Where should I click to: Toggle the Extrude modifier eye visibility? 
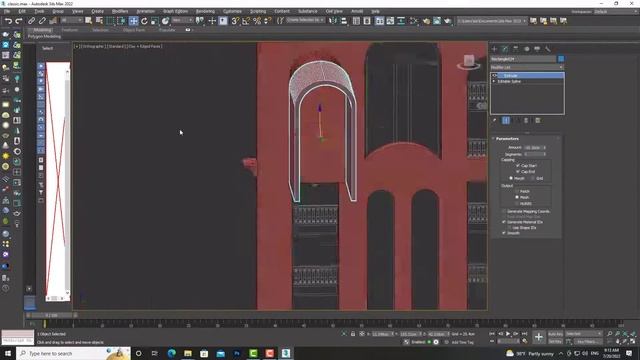tap(495, 76)
